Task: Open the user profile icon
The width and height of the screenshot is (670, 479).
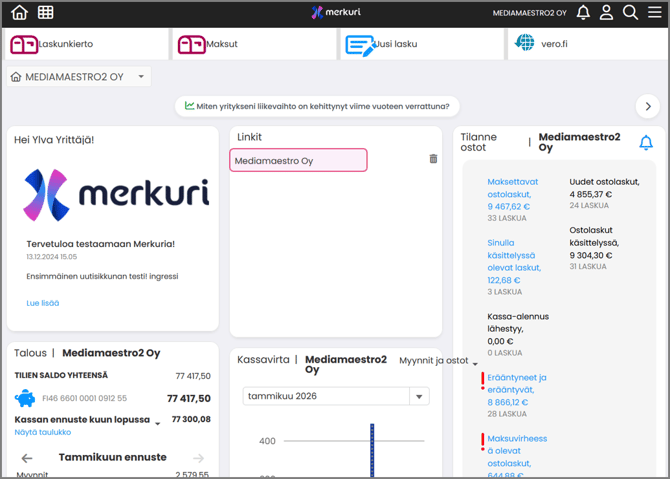Action: point(607,13)
